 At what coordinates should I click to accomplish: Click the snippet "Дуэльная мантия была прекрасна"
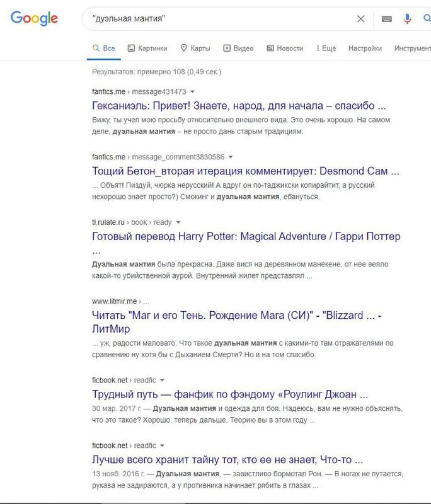coord(240,270)
